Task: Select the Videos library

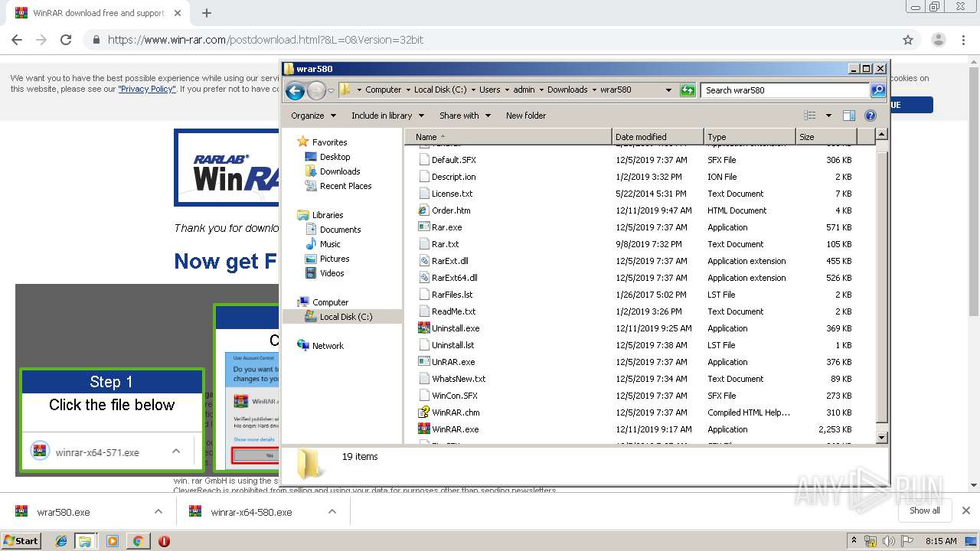Action: pyautogui.click(x=332, y=273)
